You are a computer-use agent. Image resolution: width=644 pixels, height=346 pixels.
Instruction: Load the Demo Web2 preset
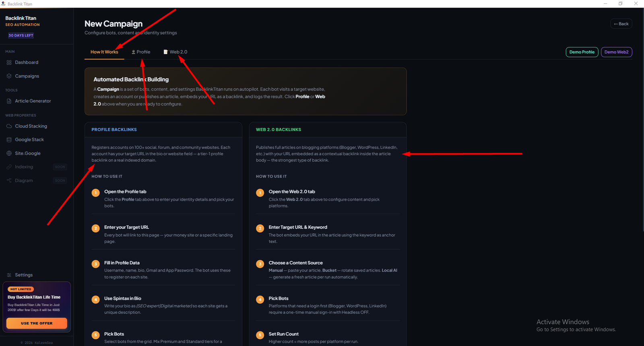(616, 52)
